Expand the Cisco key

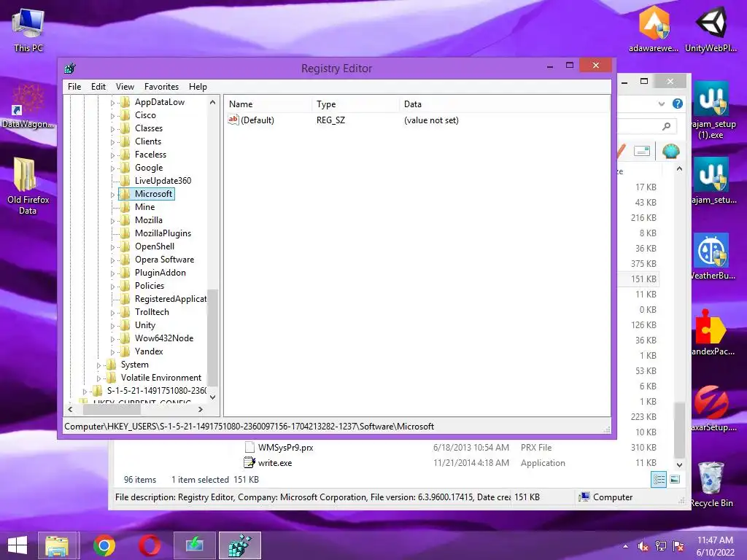pos(112,116)
